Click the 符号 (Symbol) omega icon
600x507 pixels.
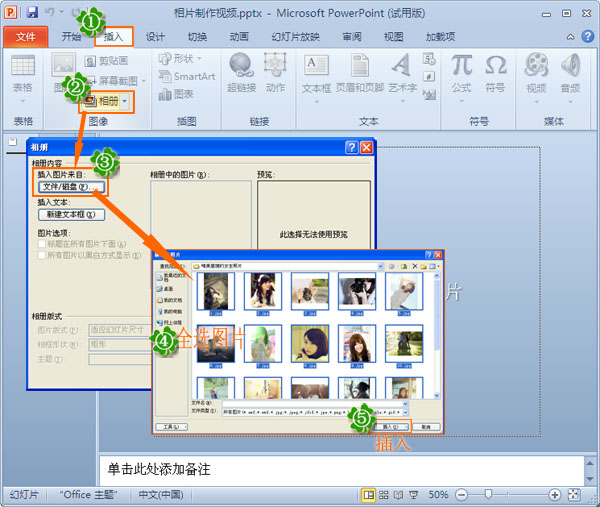[496, 65]
